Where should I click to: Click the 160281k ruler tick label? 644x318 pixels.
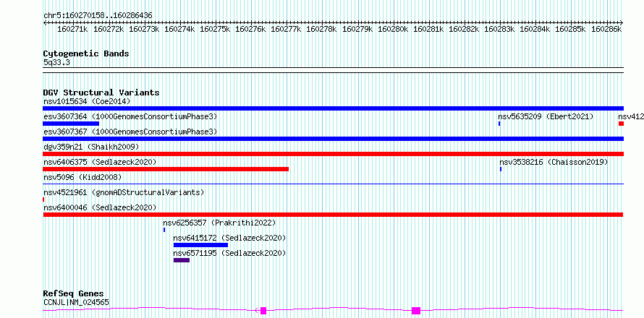[428, 29]
